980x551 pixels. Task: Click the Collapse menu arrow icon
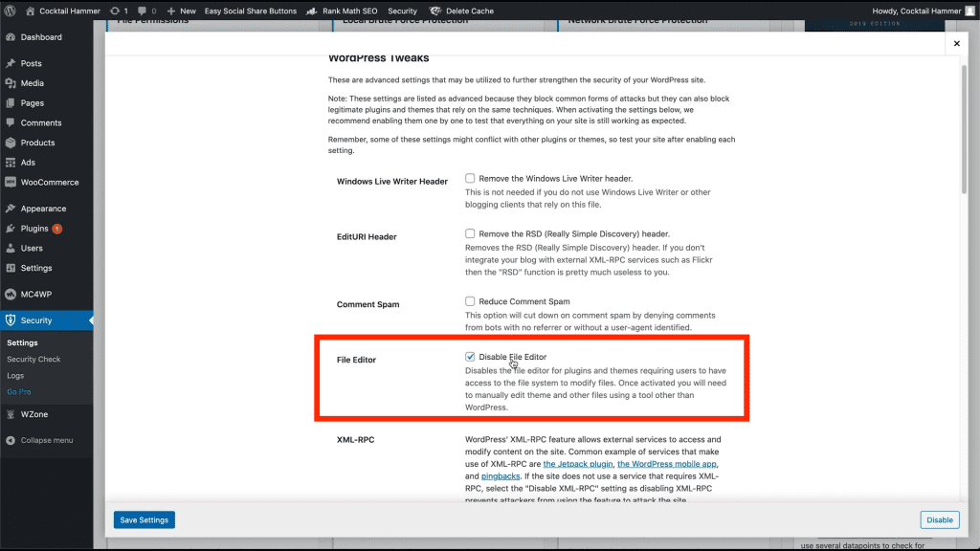tap(11, 440)
